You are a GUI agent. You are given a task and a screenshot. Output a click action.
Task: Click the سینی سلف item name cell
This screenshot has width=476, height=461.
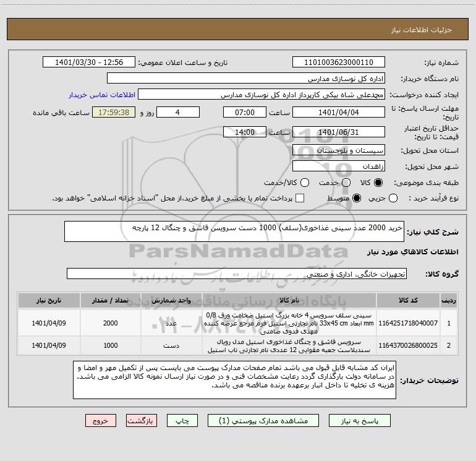[x=289, y=323]
